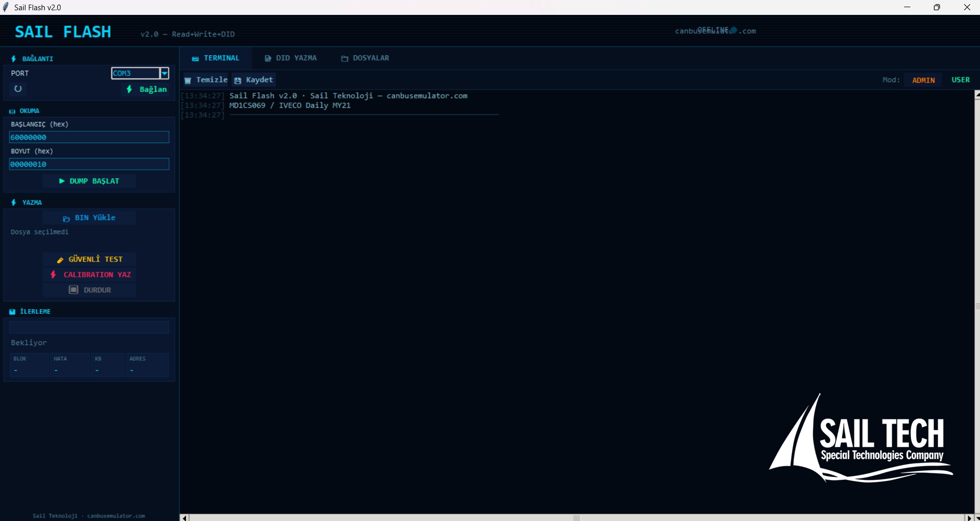The height and width of the screenshot is (521, 980).
Task: Click the 'MD1CS069 / IVECO Daily MY21' terminal line
Action: tap(290, 106)
